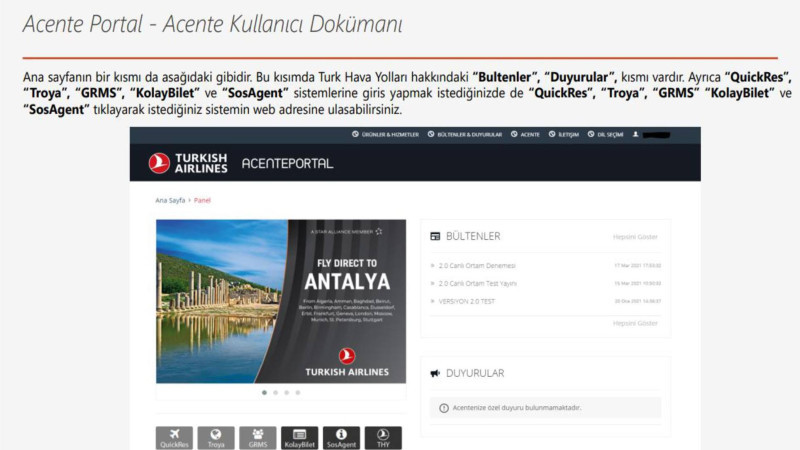800x450 pixels.
Task: Click the Panel breadcrumb link
Action: [x=202, y=201]
